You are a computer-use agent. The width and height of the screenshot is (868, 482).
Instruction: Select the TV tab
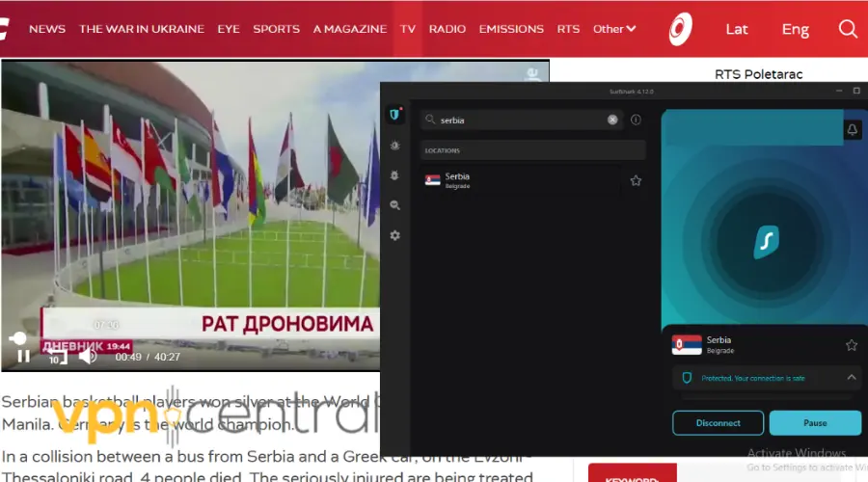pyautogui.click(x=408, y=29)
